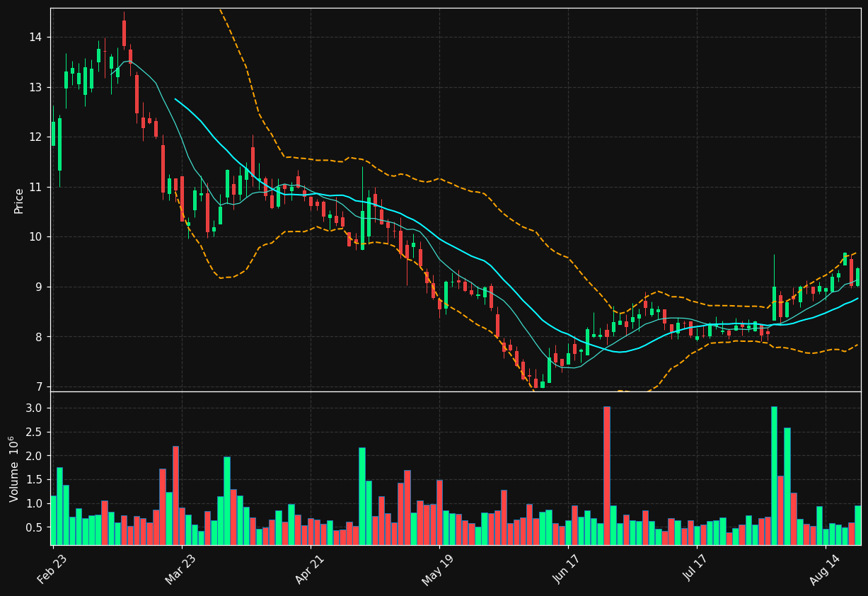Select the price tick label '12'
The height and width of the screenshot is (596, 868).
click(x=35, y=137)
